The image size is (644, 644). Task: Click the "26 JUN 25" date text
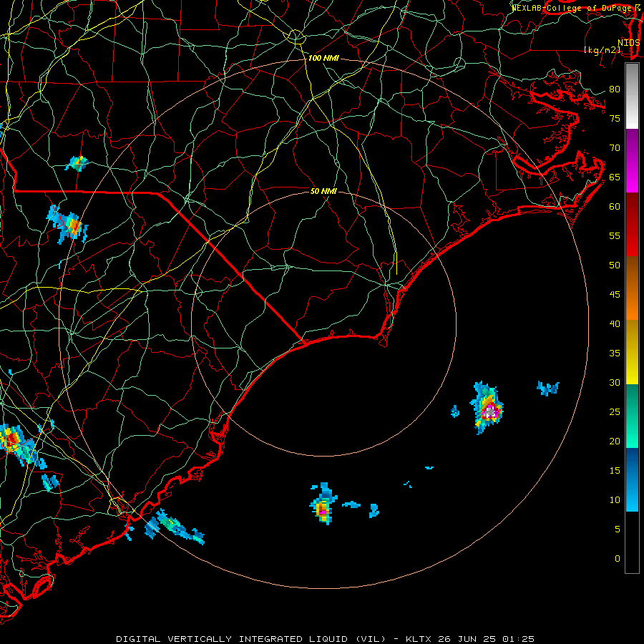tap(466, 639)
